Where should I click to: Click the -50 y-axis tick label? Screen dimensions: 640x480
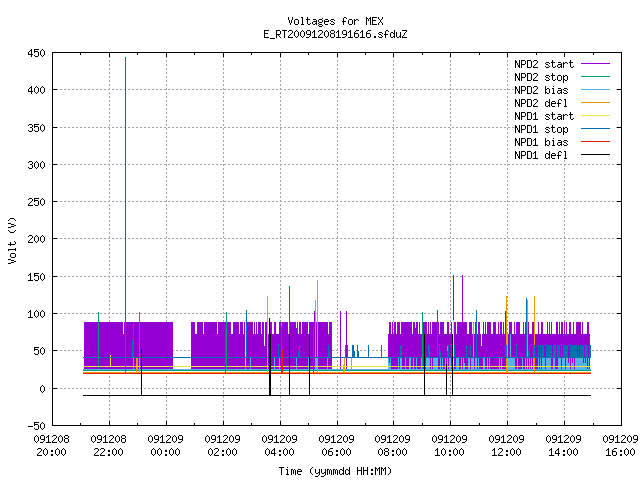36,426
